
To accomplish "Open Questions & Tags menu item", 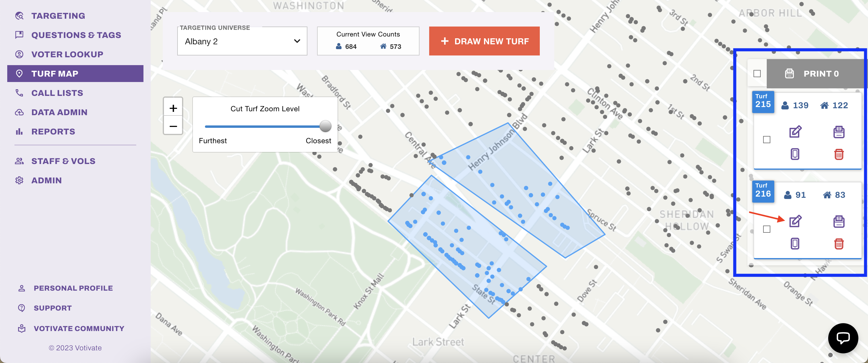I will [x=76, y=35].
